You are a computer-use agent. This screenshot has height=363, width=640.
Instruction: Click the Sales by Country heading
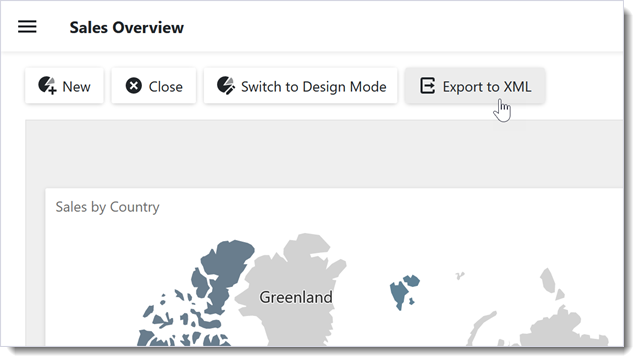pos(107,207)
